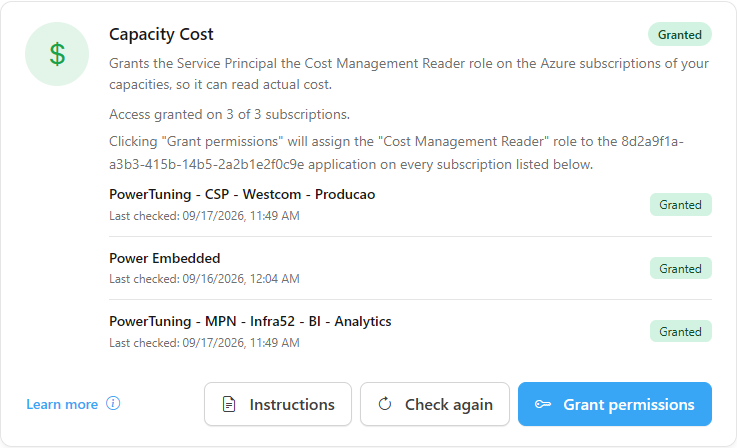The height and width of the screenshot is (448, 737).
Task: Click Granted badge for Power Embedded
Action: (681, 268)
